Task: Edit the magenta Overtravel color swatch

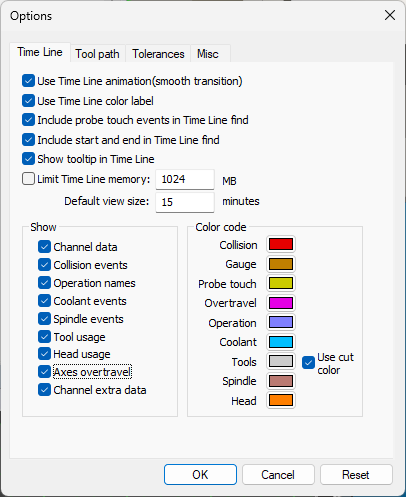Action: [x=281, y=303]
